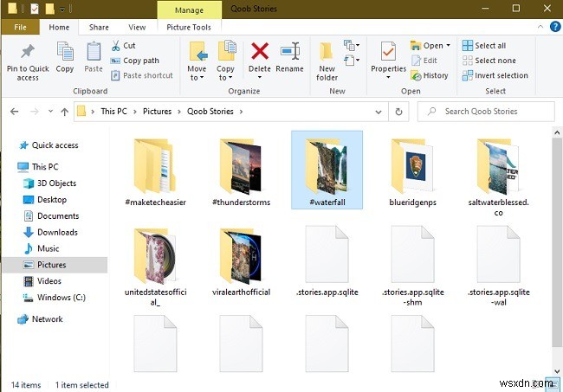563x392 pixels.
Task: Select the unitedstatesofficial_ folder
Action: click(x=155, y=266)
